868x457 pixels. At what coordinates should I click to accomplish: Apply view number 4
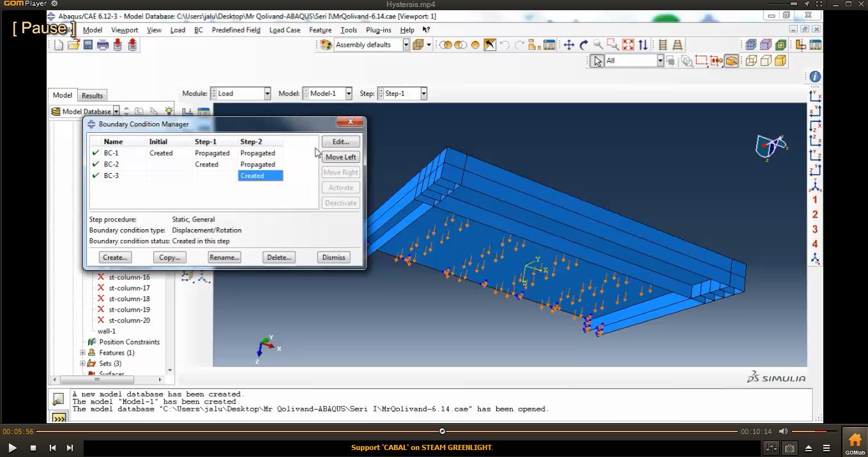click(x=815, y=244)
